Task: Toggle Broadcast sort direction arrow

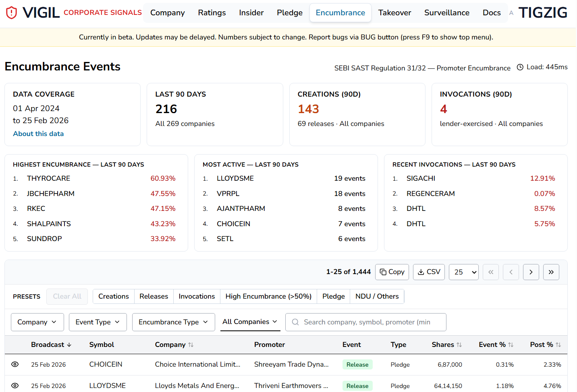Action: coord(69,345)
